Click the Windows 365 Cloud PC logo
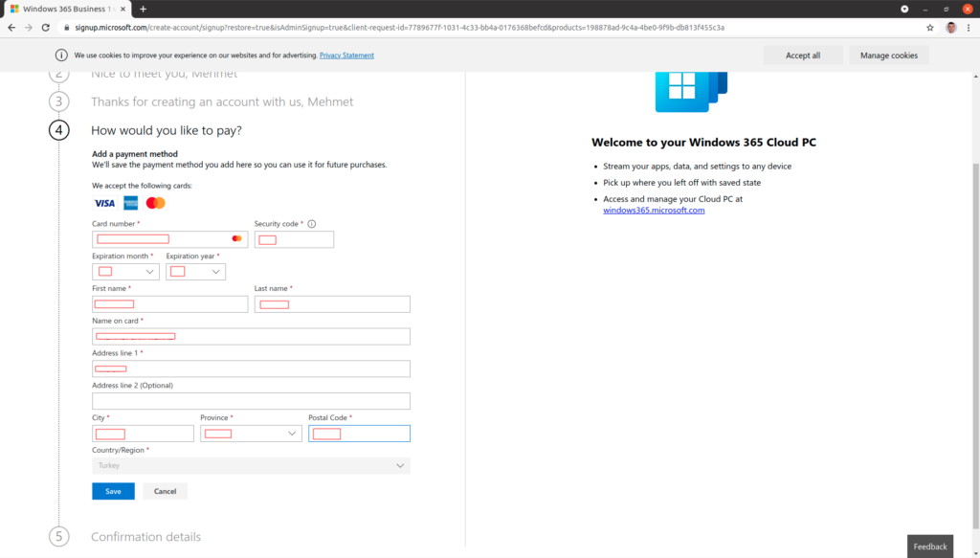The image size is (980, 558). tap(691, 92)
